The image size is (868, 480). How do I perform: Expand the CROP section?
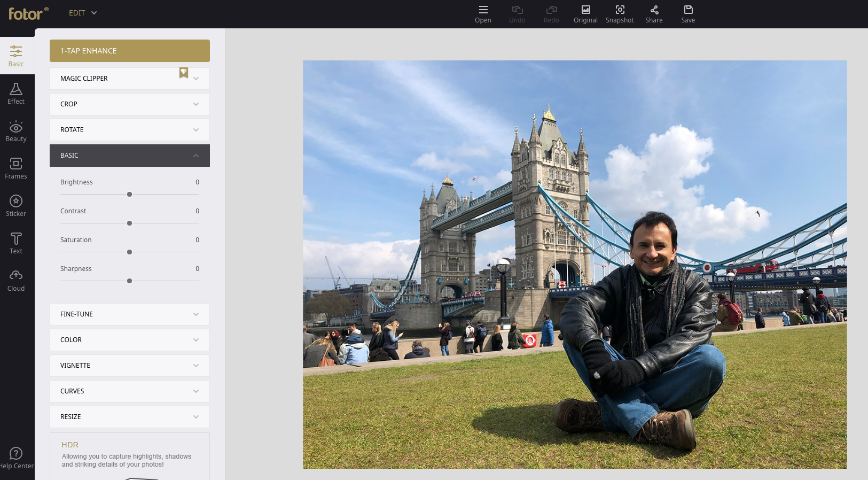pyautogui.click(x=129, y=104)
